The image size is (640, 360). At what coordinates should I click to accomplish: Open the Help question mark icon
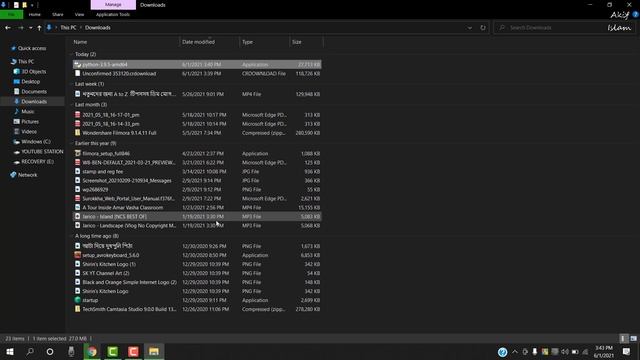635,14
